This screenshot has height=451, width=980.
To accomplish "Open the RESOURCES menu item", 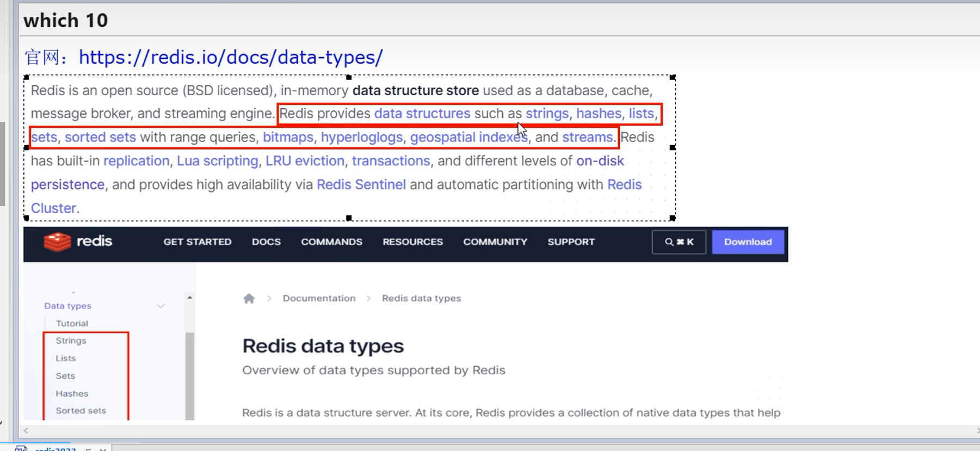I will coord(412,242).
